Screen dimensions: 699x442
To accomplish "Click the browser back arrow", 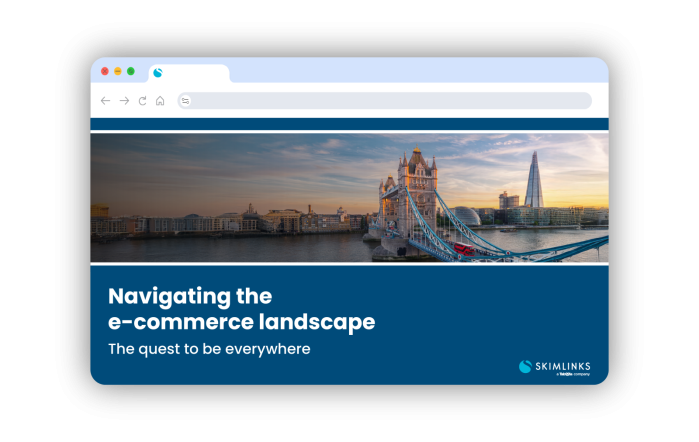I will pos(106,101).
